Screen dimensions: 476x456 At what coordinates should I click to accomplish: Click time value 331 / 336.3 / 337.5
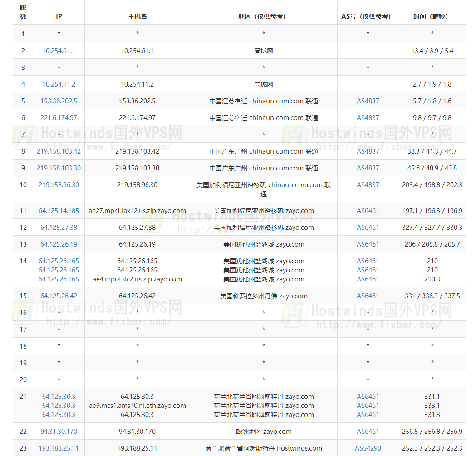coord(432,296)
